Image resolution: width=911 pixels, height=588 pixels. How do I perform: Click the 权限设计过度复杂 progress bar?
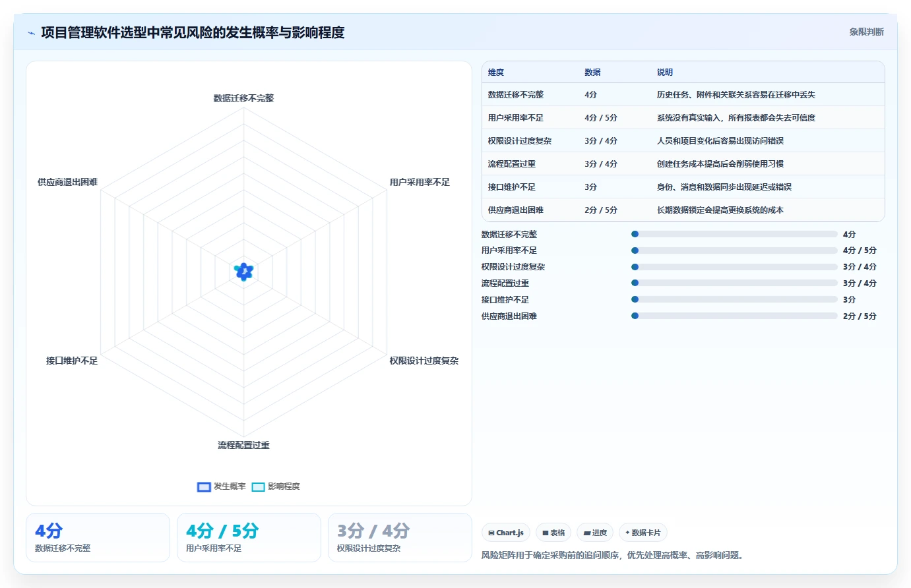(x=734, y=267)
